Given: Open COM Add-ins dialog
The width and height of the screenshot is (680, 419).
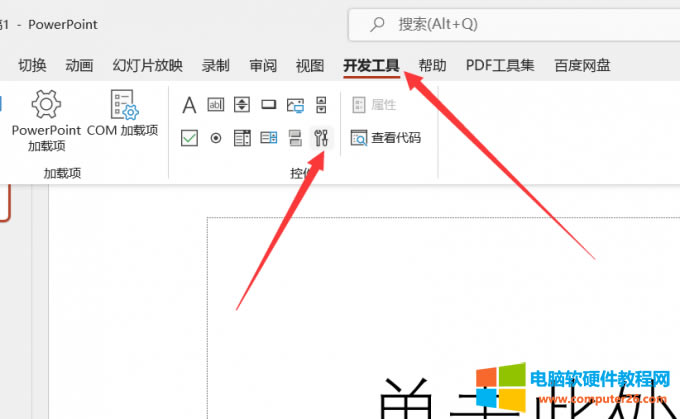Looking at the screenshot, I should click(123, 113).
